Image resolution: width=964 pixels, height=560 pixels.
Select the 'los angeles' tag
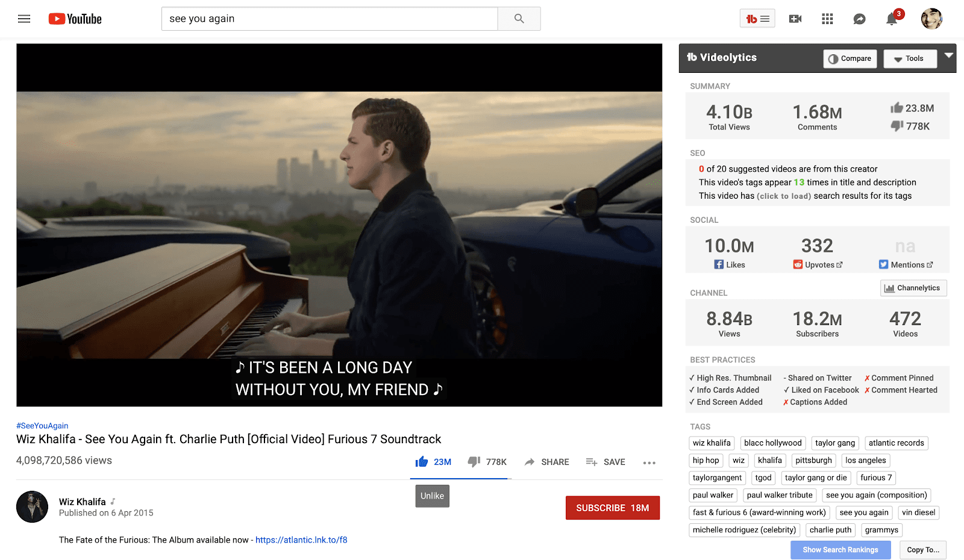[866, 461]
